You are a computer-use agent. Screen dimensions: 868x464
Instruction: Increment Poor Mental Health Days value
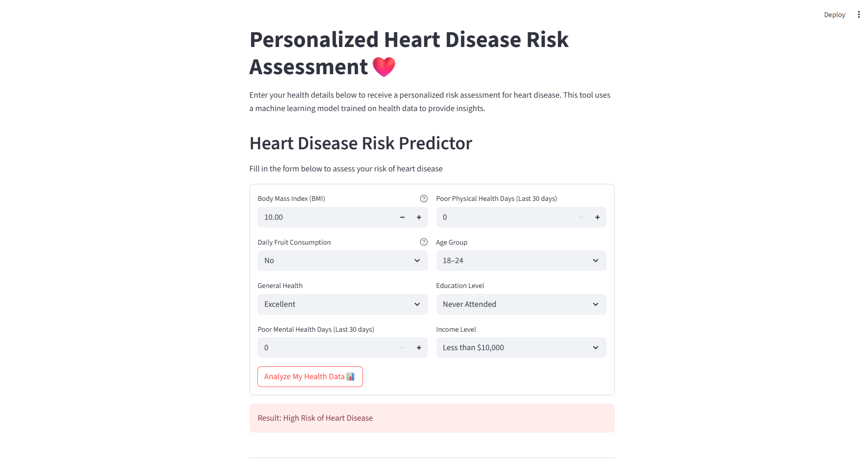tap(419, 348)
